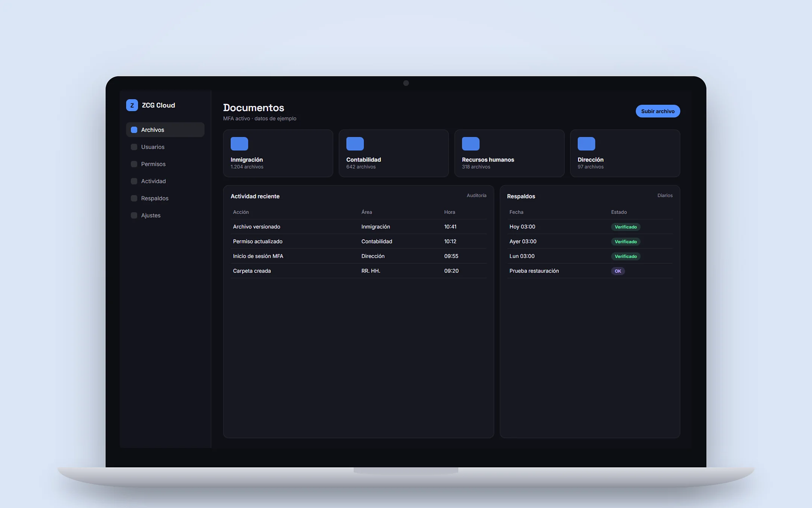Click the Hora column header
This screenshot has height=508, width=812.
450,212
